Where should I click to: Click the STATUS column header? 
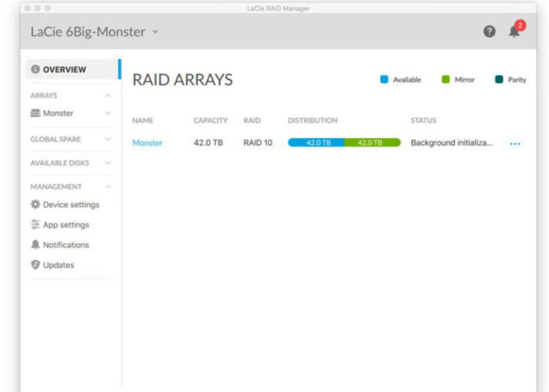coord(423,120)
